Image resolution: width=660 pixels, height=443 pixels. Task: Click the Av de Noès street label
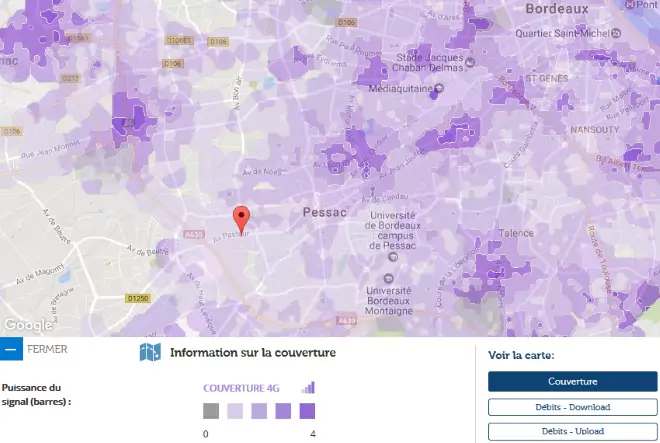coord(262,172)
